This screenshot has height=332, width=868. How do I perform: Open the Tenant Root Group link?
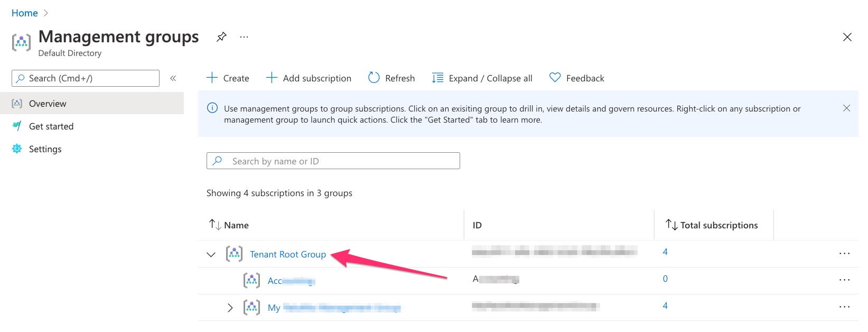coord(288,254)
